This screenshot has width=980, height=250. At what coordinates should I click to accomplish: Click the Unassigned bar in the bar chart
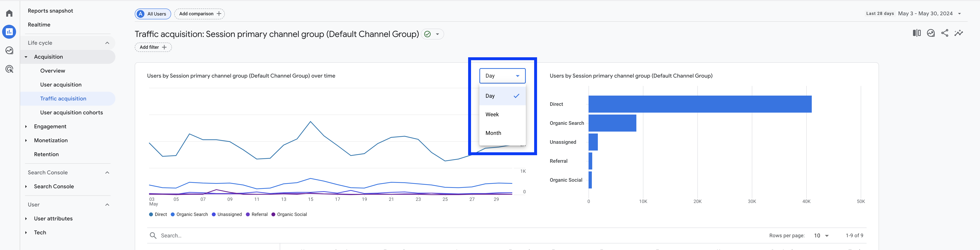tap(593, 142)
